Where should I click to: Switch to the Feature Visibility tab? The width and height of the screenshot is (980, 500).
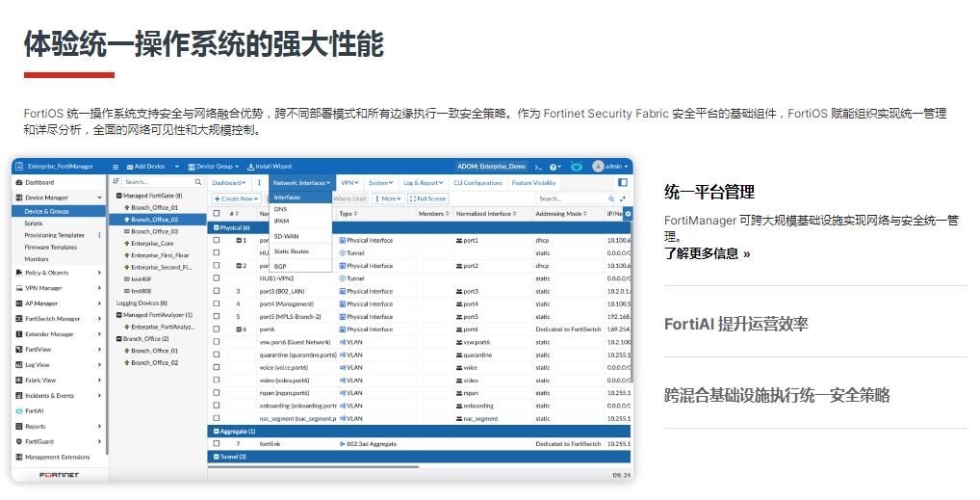coord(533,182)
